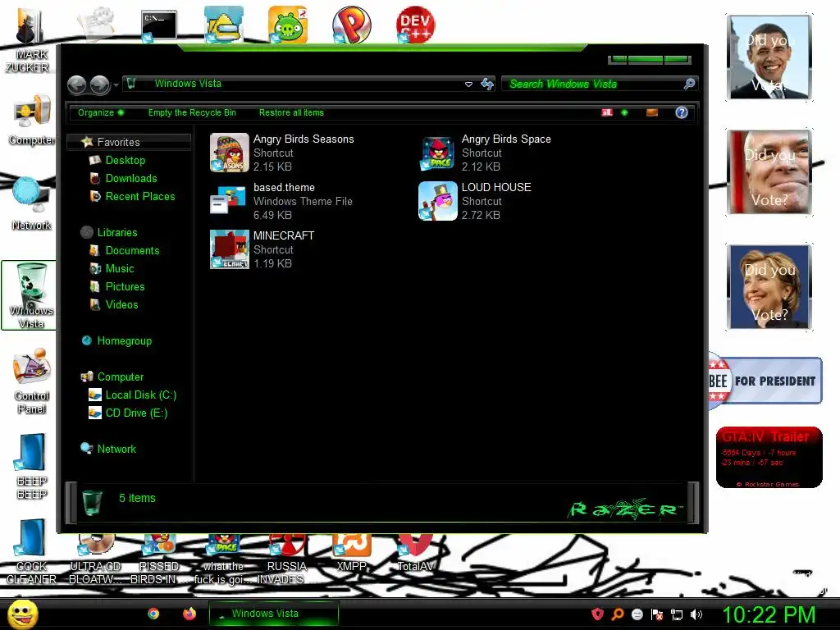This screenshot has height=630, width=840.
Task: Click Restore all items
Action: tap(291, 112)
